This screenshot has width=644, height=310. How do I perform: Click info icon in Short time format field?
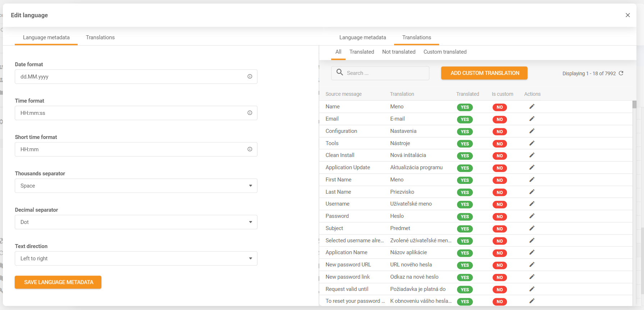pos(250,149)
